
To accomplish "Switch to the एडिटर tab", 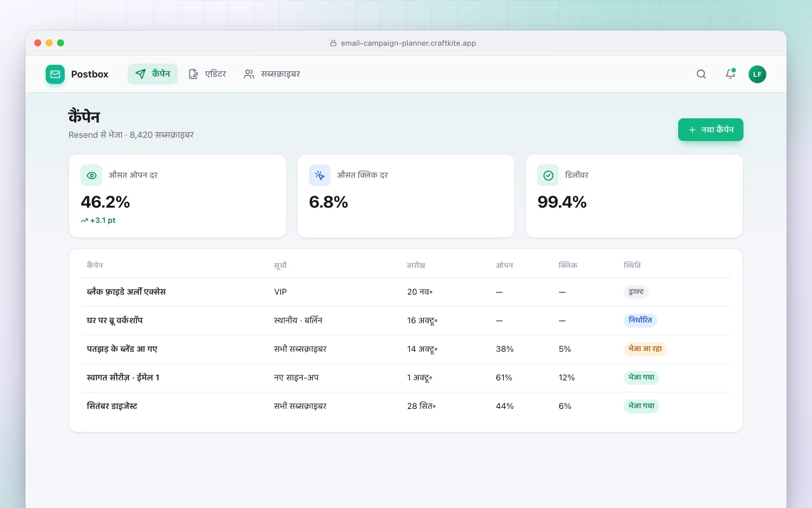I will pos(207,74).
